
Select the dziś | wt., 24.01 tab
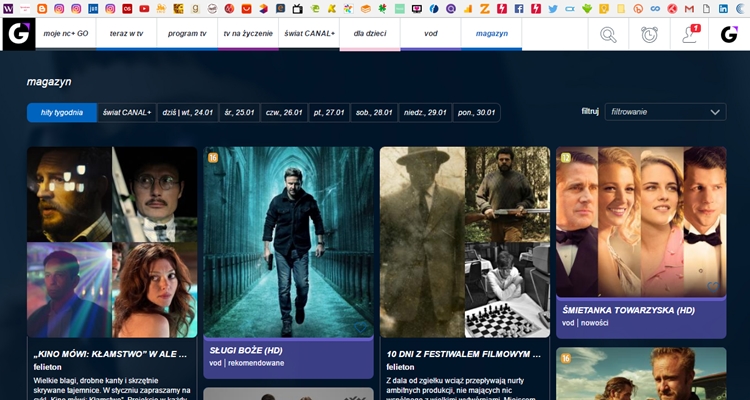tap(188, 113)
